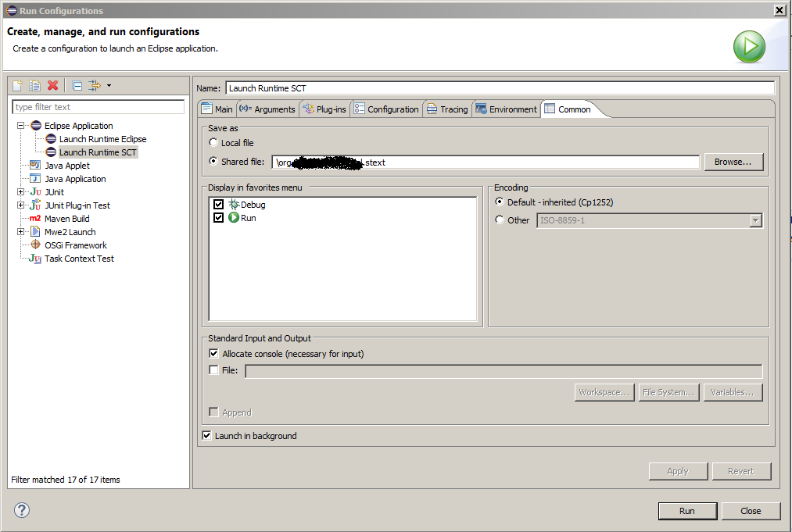Click the Name input field
This screenshot has height=532, width=792.
500,87
